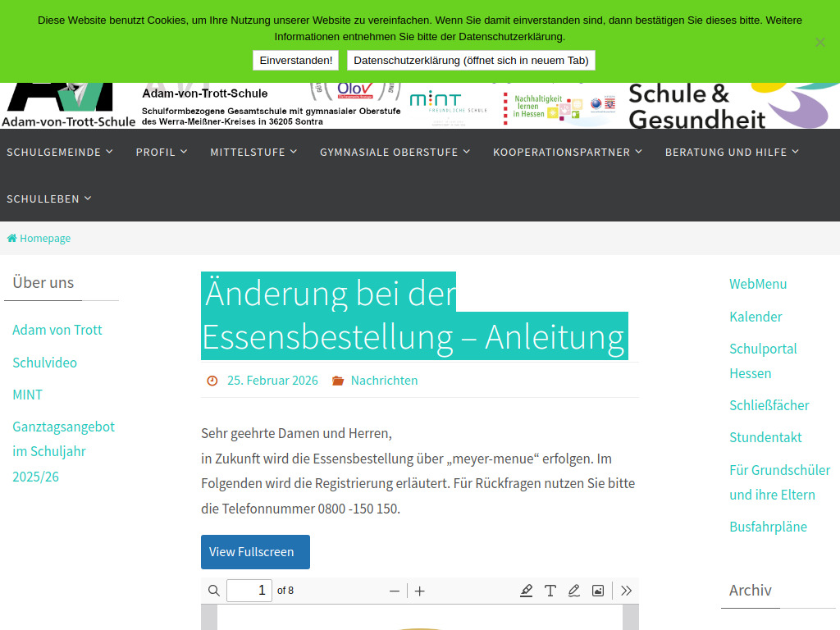This screenshot has height=630, width=840.
Task: Open the PROFIL navigation menu item
Action: (161, 152)
